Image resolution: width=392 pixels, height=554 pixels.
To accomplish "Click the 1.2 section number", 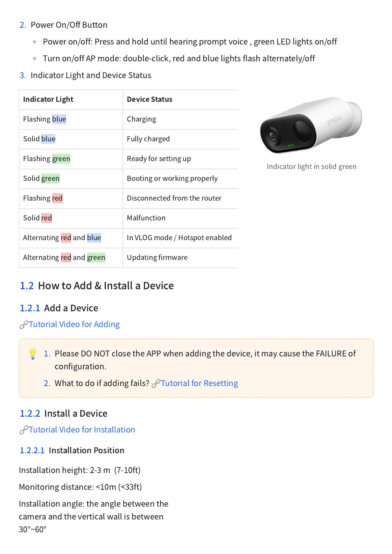I will (27, 286).
